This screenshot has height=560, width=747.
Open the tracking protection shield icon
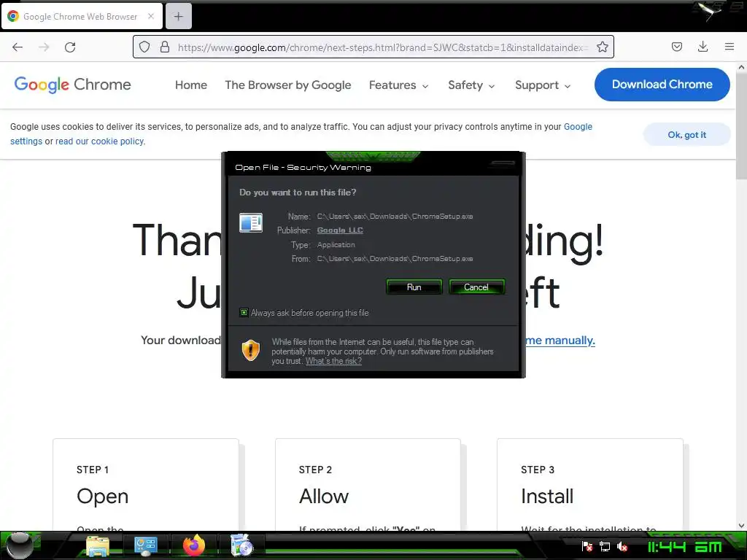(x=144, y=47)
